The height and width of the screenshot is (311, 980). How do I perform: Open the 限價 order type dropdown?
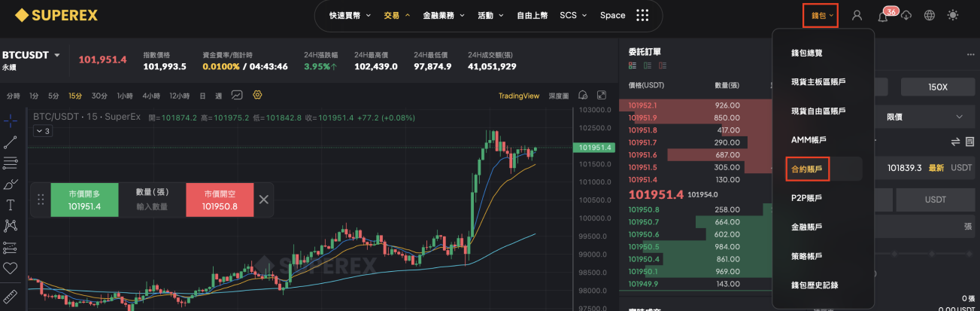(924, 117)
